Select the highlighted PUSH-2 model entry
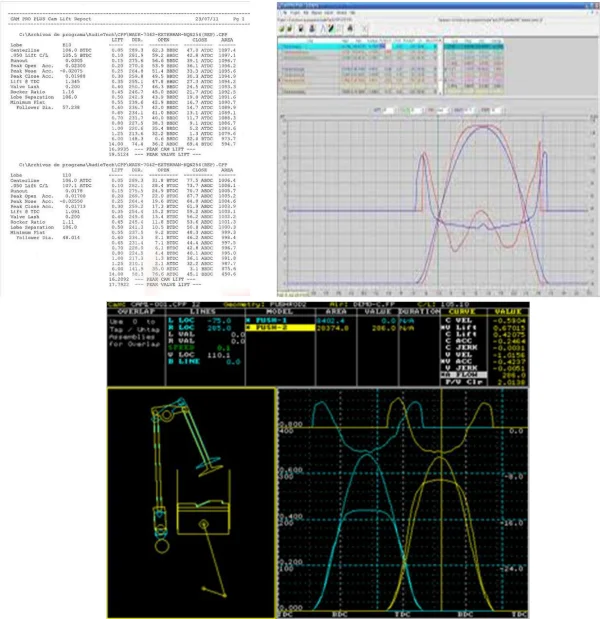600x619 pixels. (x=280, y=328)
